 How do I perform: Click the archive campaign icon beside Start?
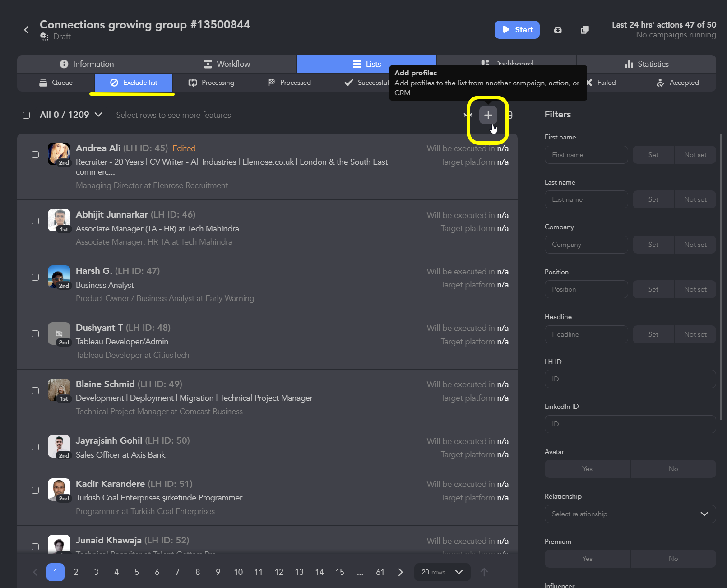click(x=558, y=30)
